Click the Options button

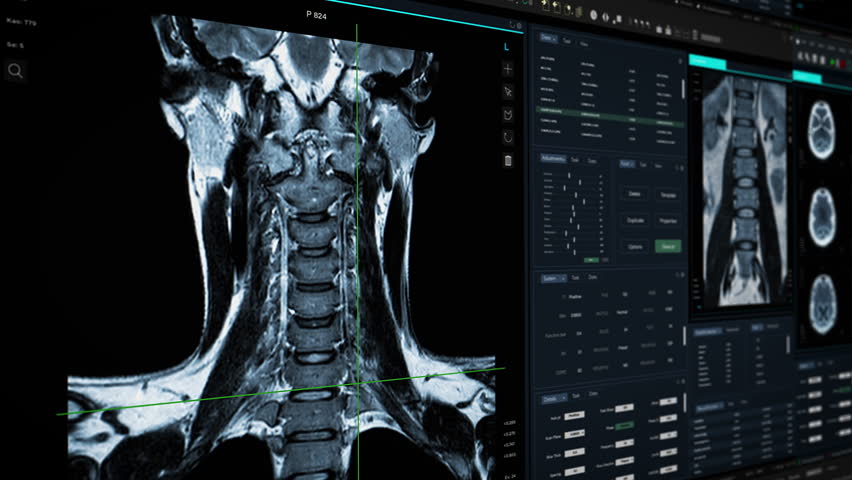pos(635,246)
